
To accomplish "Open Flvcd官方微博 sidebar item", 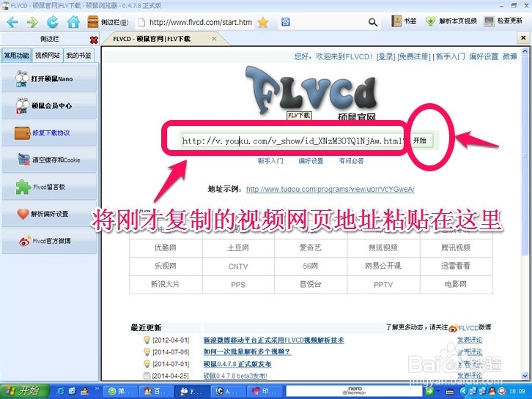I will [49, 241].
